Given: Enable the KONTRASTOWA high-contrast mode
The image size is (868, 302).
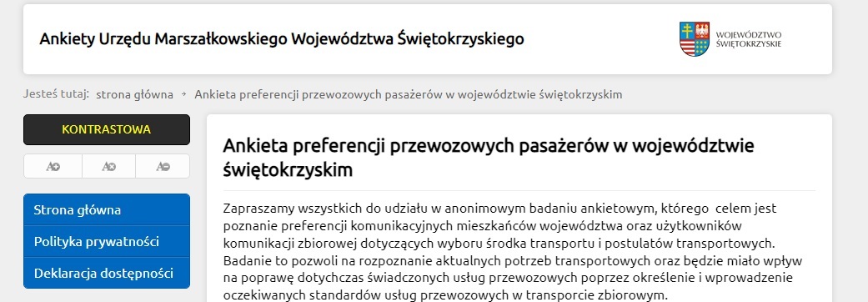Looking at the screenshot, I should [x=106, y=129].
